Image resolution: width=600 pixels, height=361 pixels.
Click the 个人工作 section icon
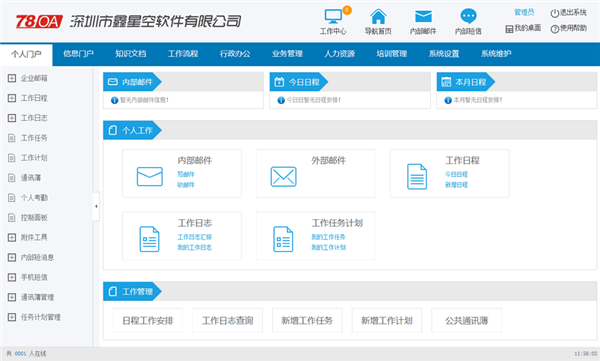[x=112, y=130]
